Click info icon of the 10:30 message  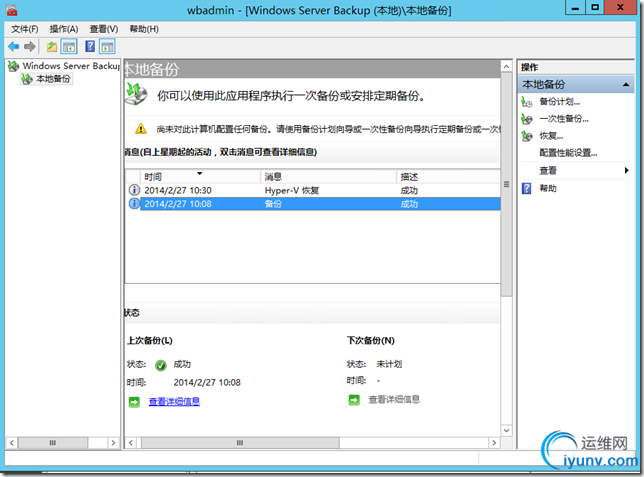click(134, 190)
